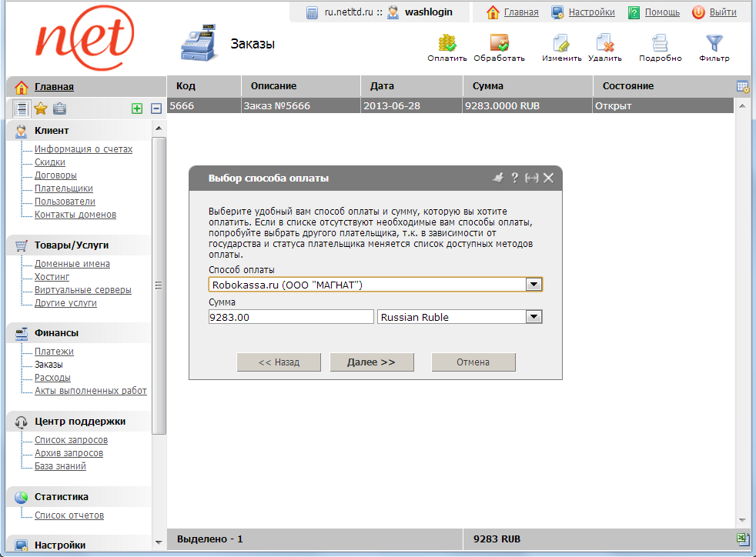Open the Подробно details icon
This screenshot has width=756, height=557.
click(x=660, y=43)
